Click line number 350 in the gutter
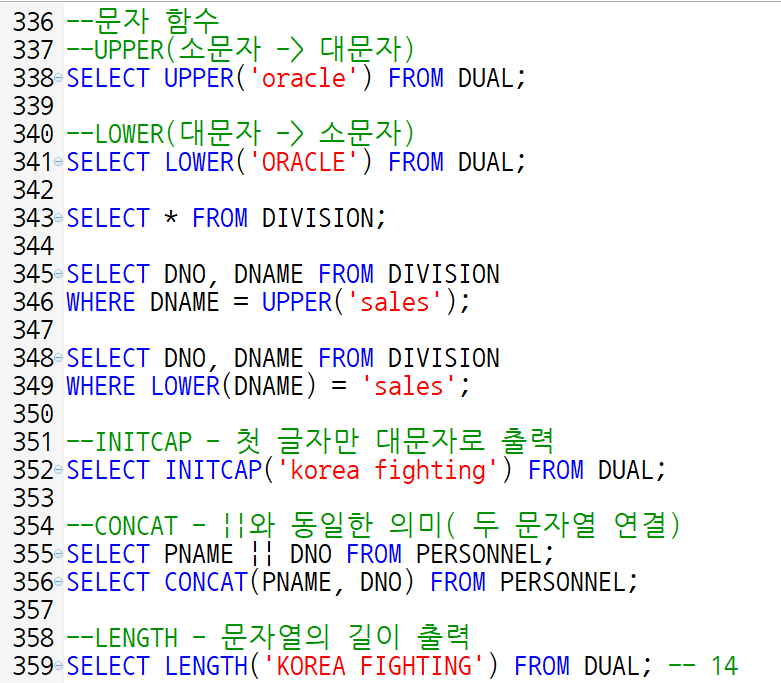 tap(33, 414)
